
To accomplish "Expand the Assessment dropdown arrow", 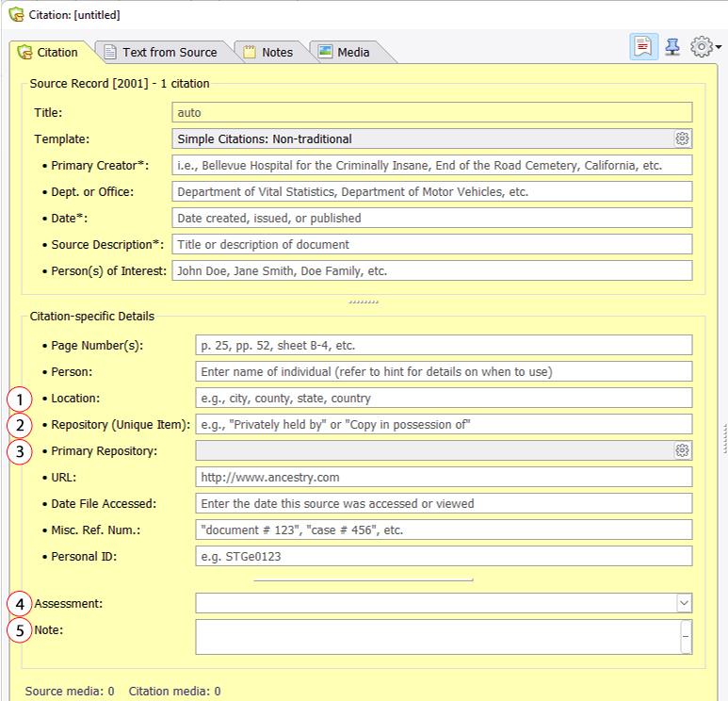I will click(x=684, y=603).
